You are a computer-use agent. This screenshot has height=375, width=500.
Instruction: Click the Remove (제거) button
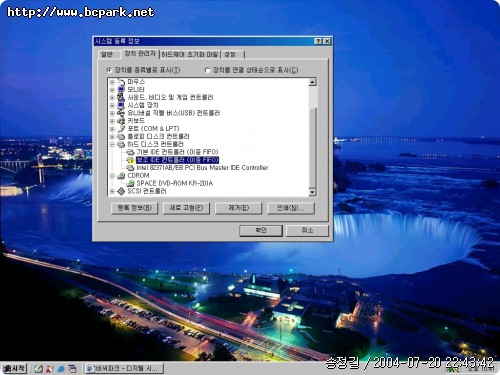point(239,208)
